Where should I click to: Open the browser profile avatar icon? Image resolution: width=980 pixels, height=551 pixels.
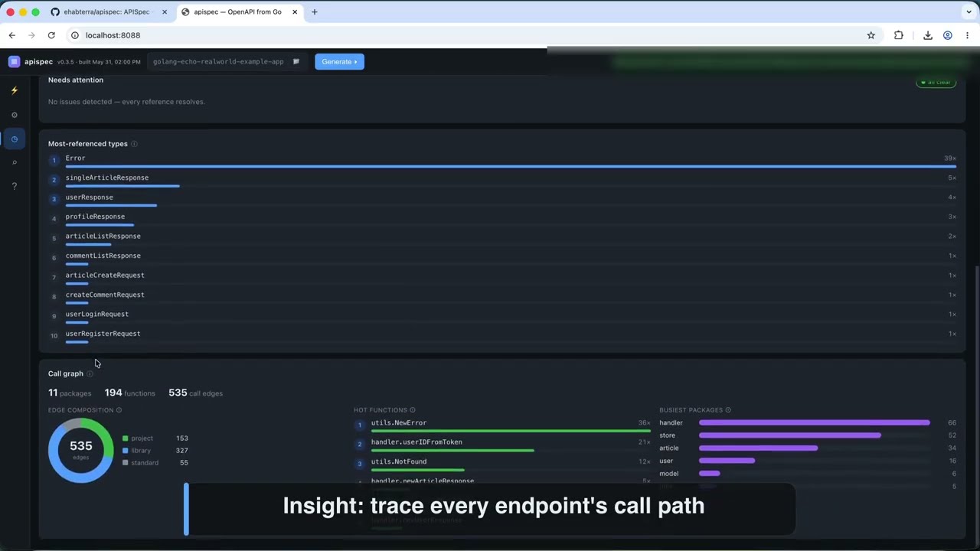tap(948, 35)
